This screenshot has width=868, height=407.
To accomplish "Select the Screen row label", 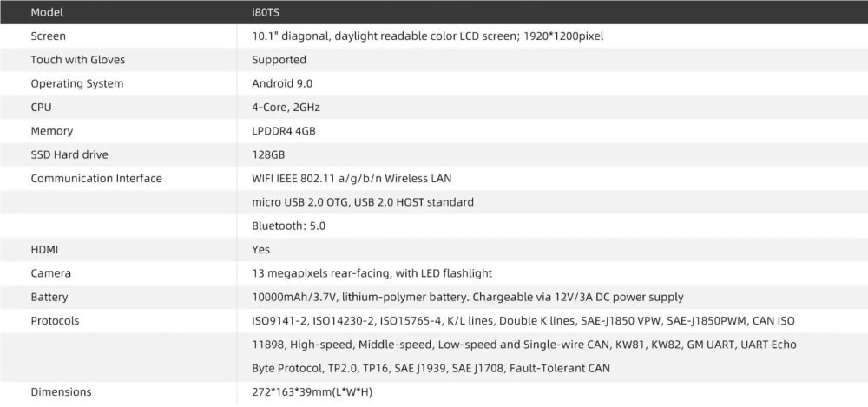I will coord(48,36).
